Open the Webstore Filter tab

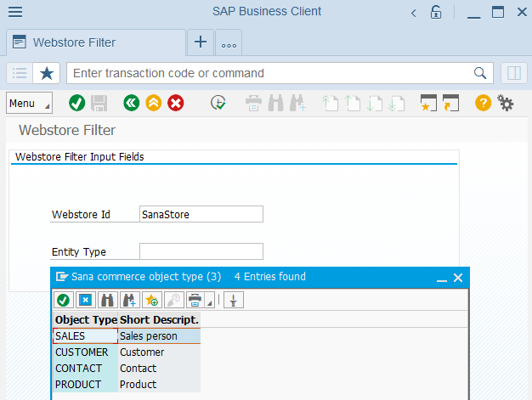[x=96, y=42]
